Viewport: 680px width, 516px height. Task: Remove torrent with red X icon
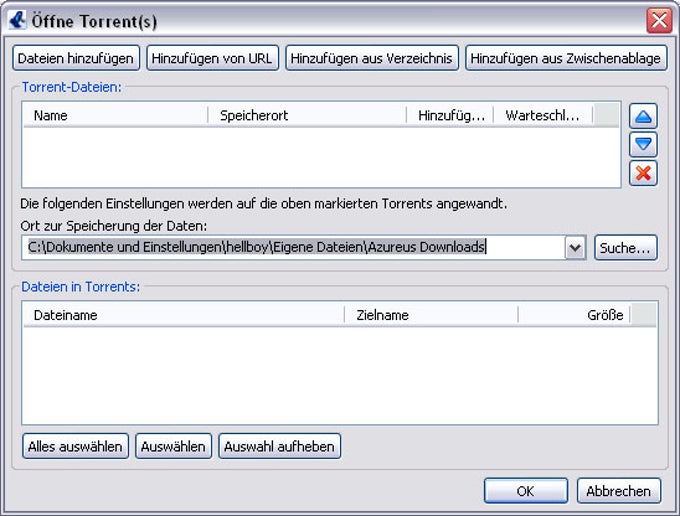[x=643, y=173]
